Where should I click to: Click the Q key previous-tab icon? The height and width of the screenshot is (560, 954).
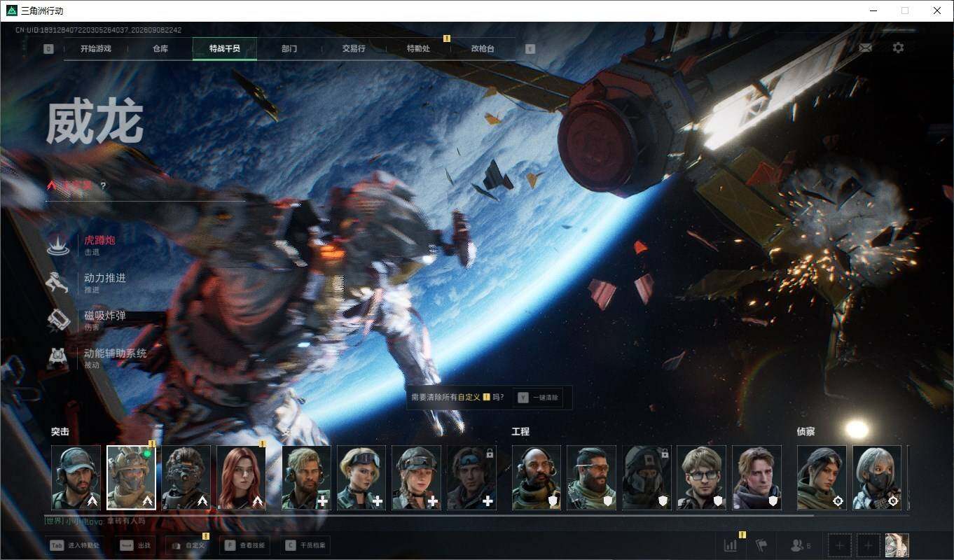click(x=48, y=49)
